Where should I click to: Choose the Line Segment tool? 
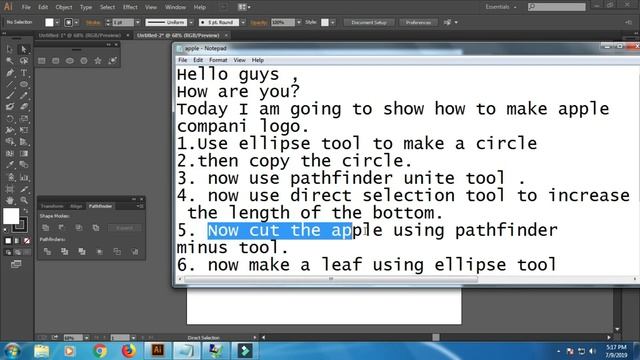(10, 84)
